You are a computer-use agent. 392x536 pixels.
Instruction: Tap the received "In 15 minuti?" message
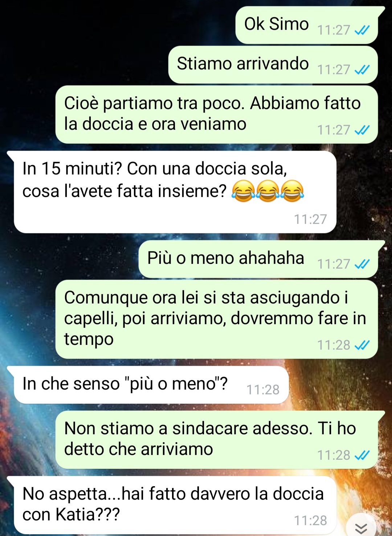pyautogui.click(x=175, y=192)
